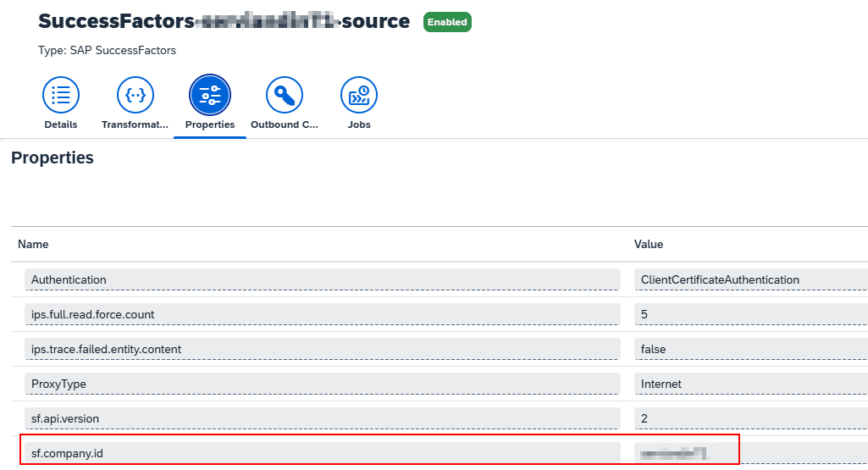Screen dimensions: 868x470
Task: Click the blurred sf.company.id value field
Action: [x=751, y=453]
